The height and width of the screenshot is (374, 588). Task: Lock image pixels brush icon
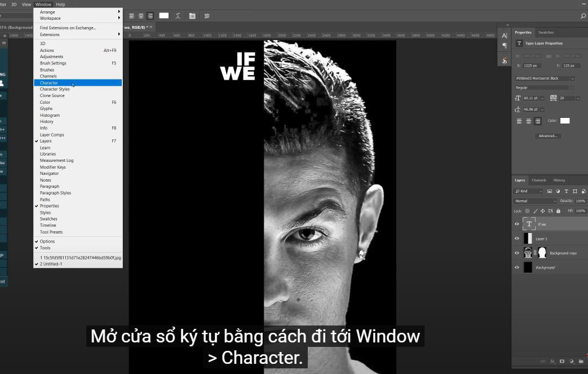pos(535,211)
